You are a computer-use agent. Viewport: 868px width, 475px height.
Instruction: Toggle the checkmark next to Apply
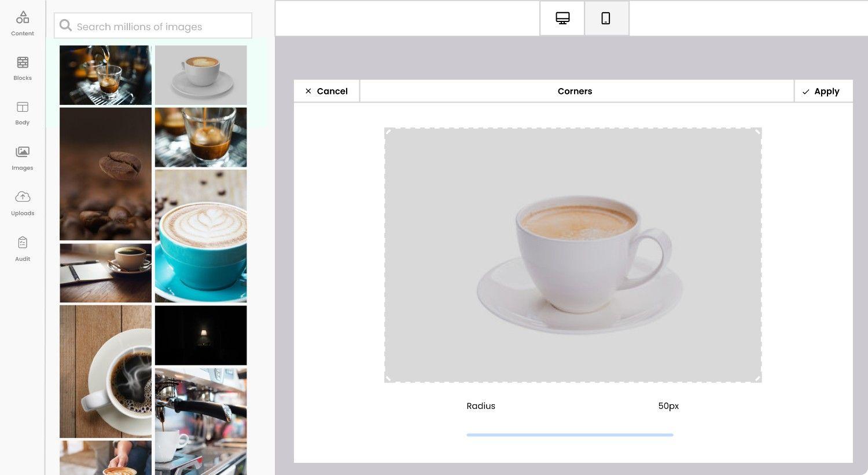806,91
